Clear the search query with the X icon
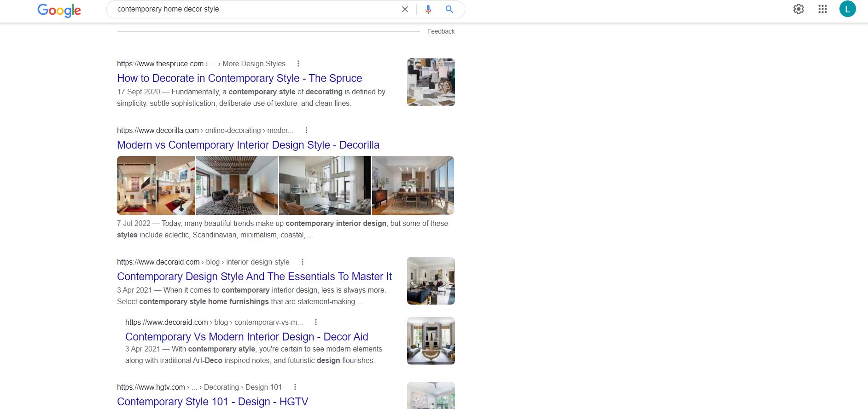Screen dimensions: 868x409 tap(405, 9)
